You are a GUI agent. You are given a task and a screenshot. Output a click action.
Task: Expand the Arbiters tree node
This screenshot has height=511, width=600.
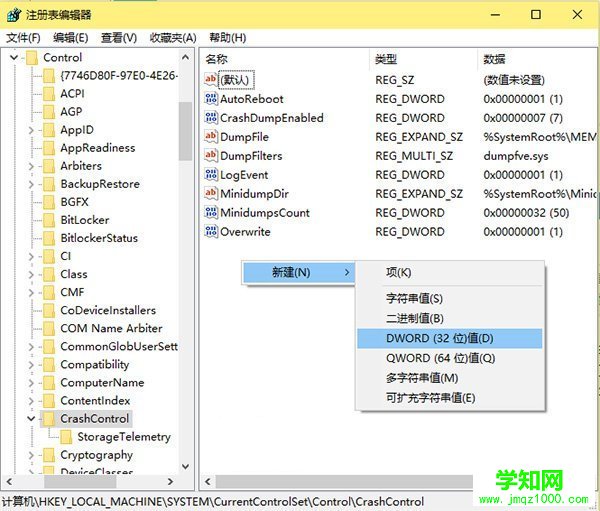(31, 166)
